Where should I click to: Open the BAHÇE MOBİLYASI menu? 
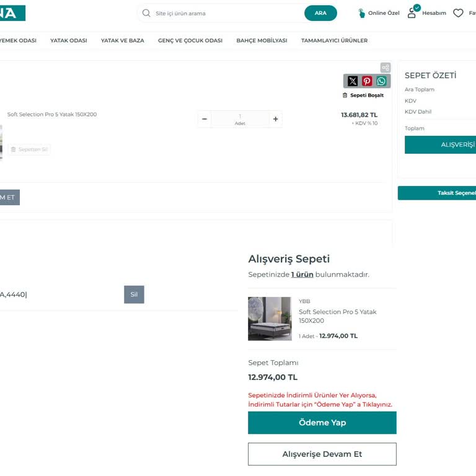tap(262, 40)
